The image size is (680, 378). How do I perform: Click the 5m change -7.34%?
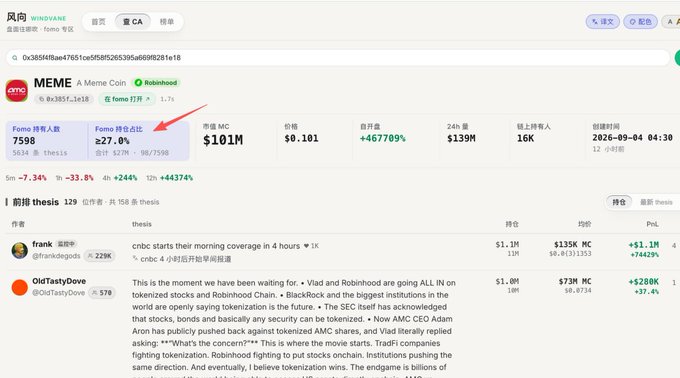coord(32,178)
